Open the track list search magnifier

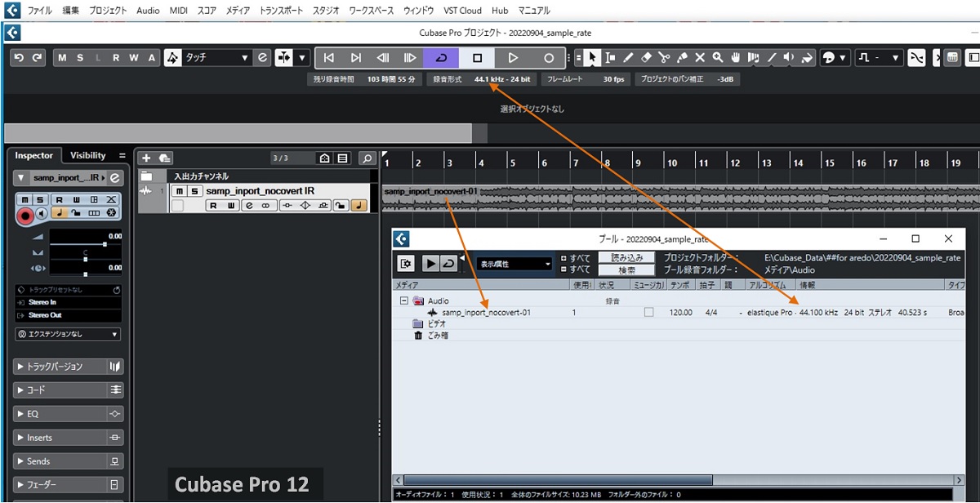click(x=367, y=158)
